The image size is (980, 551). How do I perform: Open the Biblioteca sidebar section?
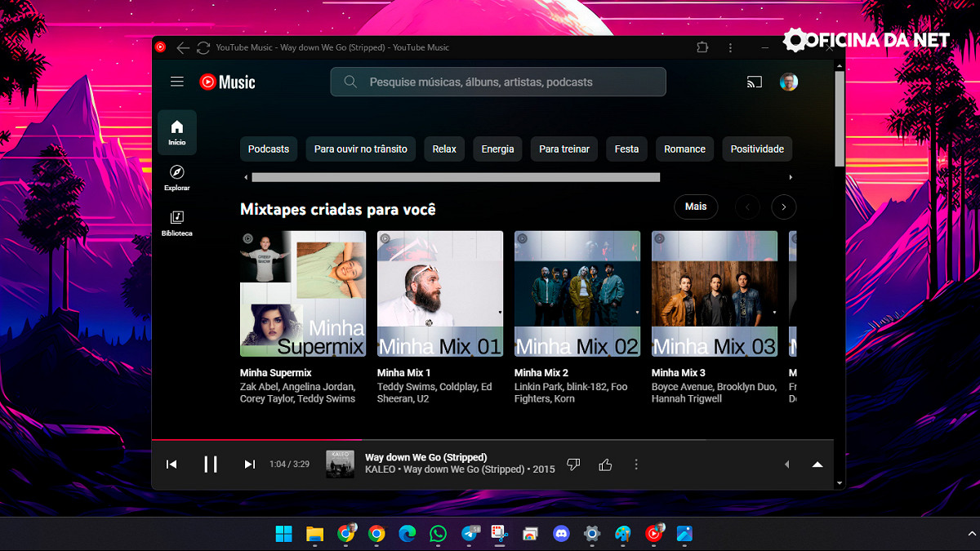click(177, 223)
